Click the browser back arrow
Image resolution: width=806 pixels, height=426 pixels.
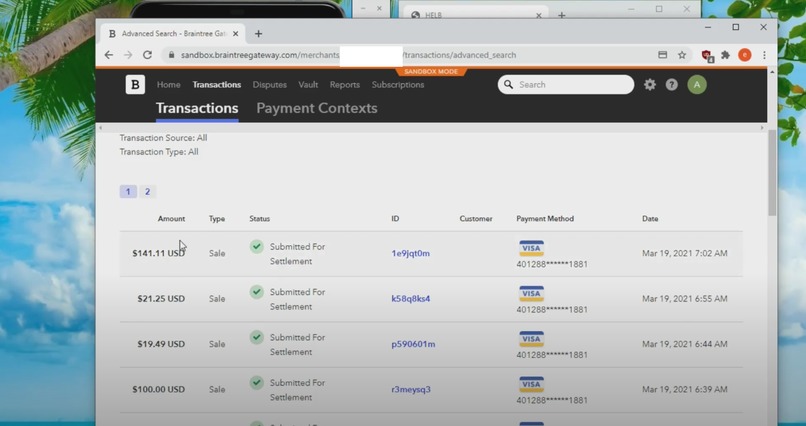tap(108, 55)
